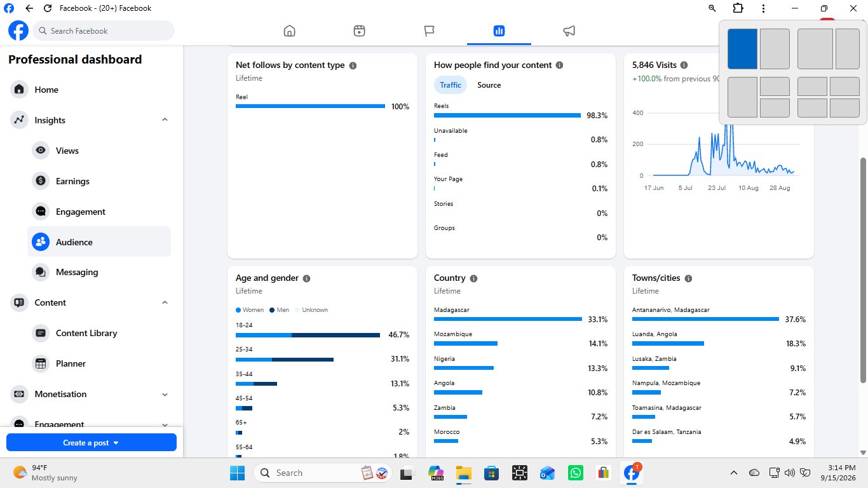868x488 pixels.
Task: Click Antananarivo, Madagascar in Towns/cities
Action: (x=670, y=310)
